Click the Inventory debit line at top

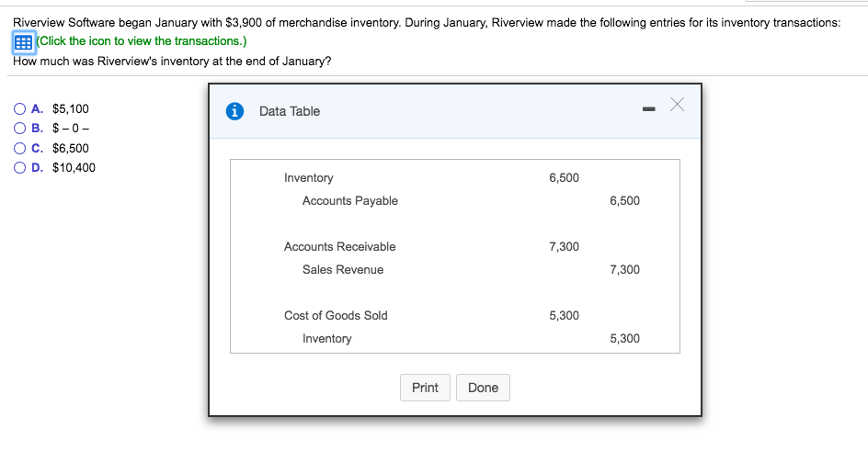[x=308, y=178]
